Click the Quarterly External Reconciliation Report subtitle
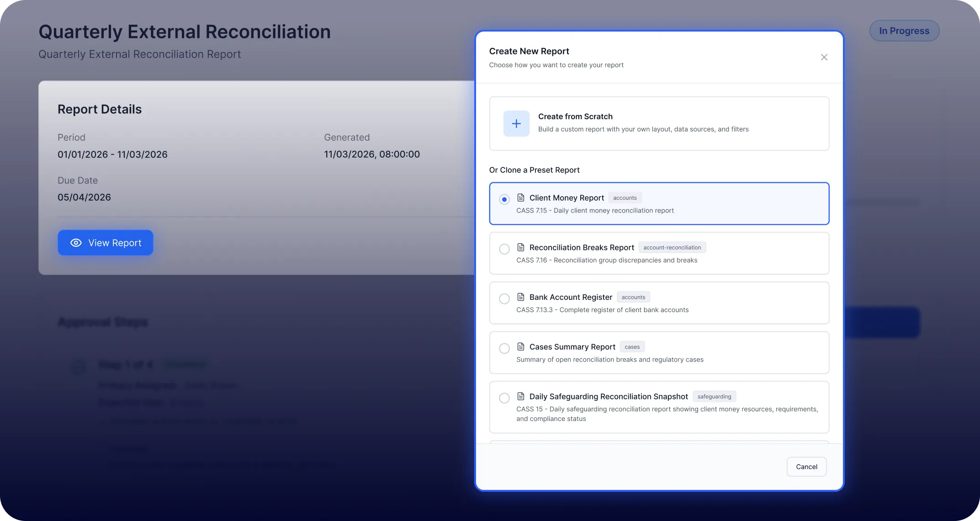Viewport: 980px width, 521px height. [139, 54]
